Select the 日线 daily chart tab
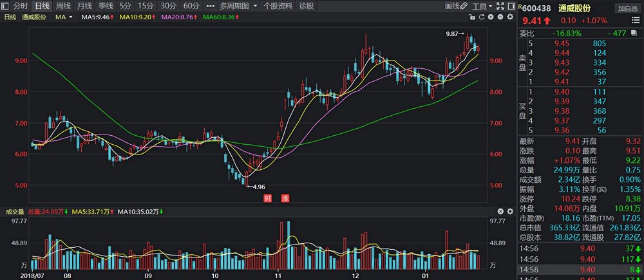The height and width of the screenshot is (280, 644). [42, 6]
